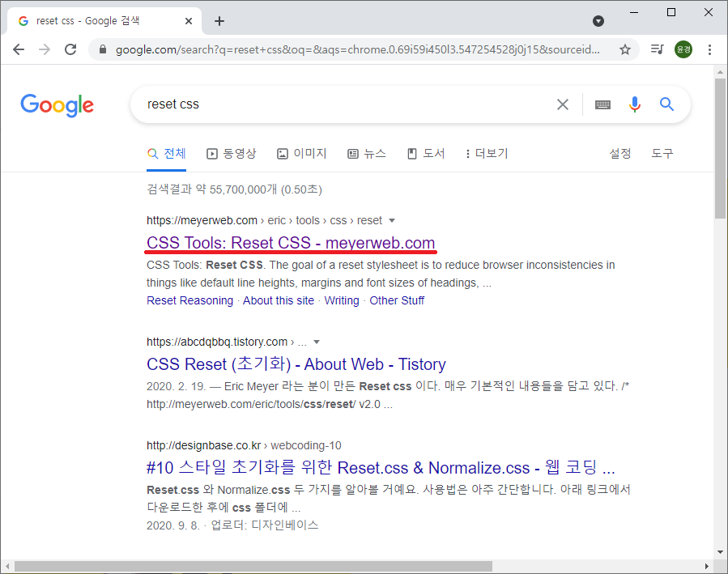The image size is (728, 574).
Task: Open the Reset Reasoning sitelink
Action: pyautogui.click(x=189, y=300)
